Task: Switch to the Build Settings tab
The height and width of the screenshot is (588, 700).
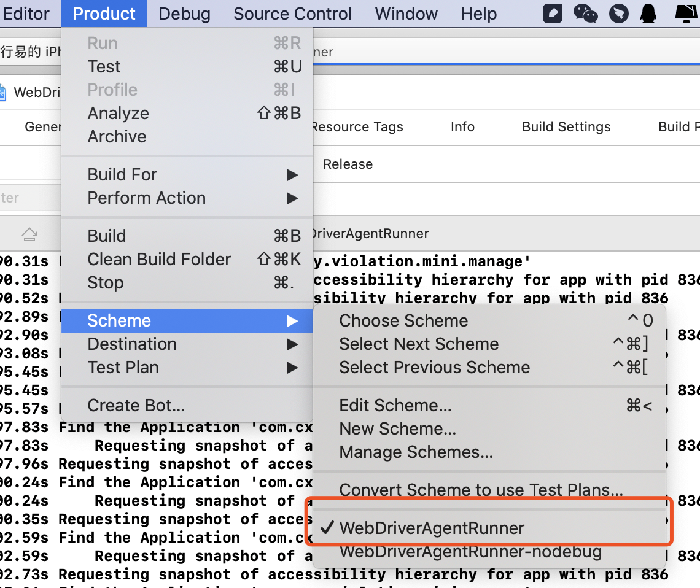Action: [x=566, y=126]
